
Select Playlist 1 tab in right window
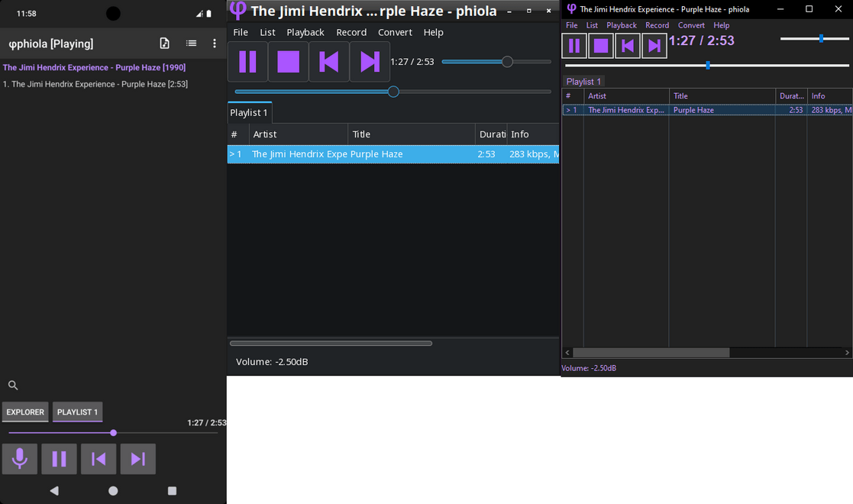tap(583, 82)
